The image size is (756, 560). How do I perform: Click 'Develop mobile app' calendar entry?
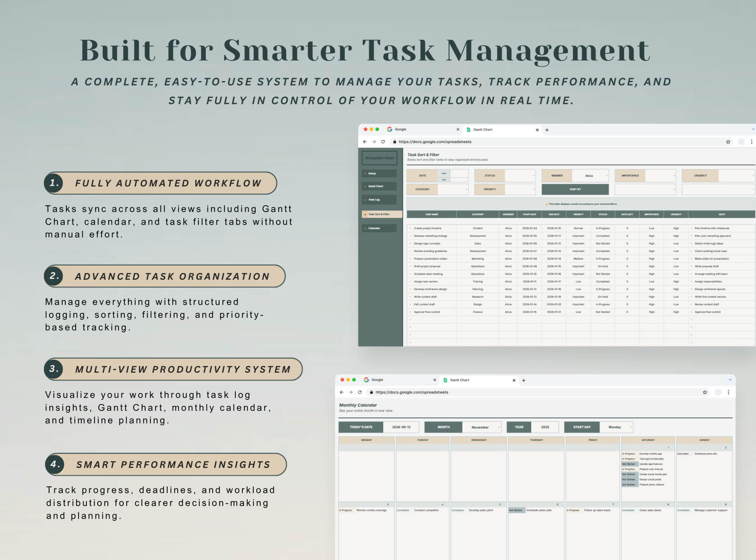(651, 454)
